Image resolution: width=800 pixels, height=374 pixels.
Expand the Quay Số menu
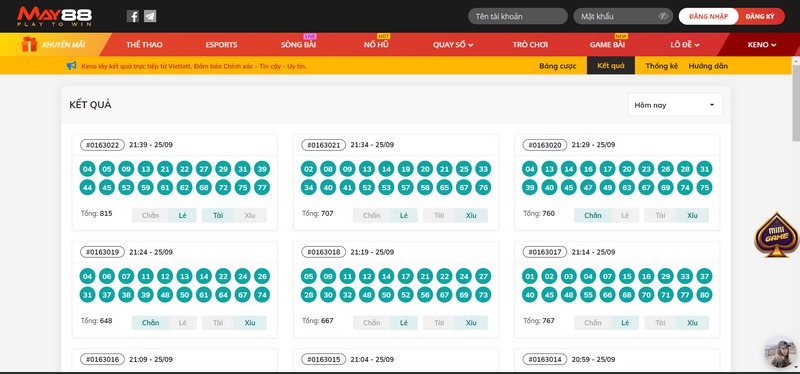coord(453,44)
